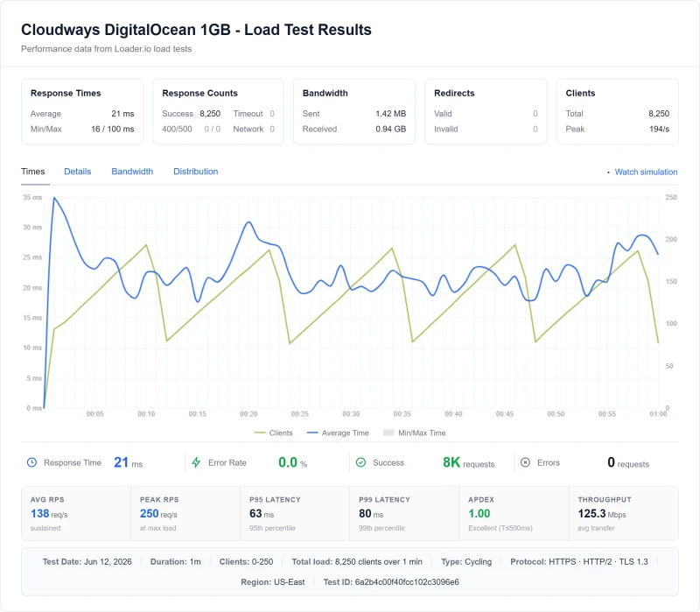Click the 01:00 time axis label
The height and width of the screenshot is (612, 700).
pyautogui.click(x=658, y=414)
